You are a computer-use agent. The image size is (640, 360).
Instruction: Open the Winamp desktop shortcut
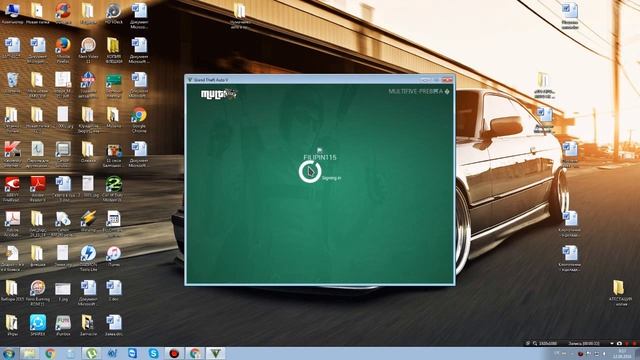click(x=88, y=221)
